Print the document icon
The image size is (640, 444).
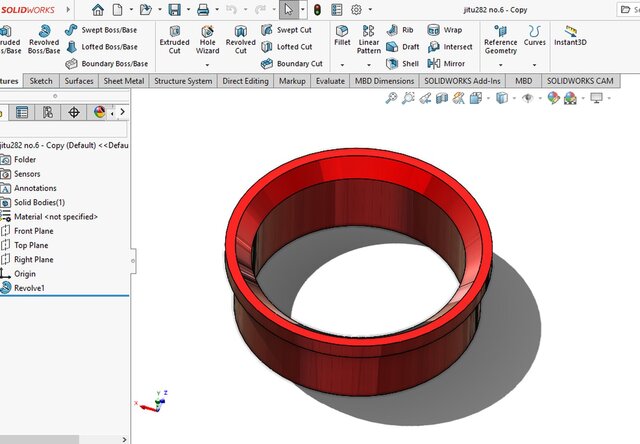[x=203, y=9]
